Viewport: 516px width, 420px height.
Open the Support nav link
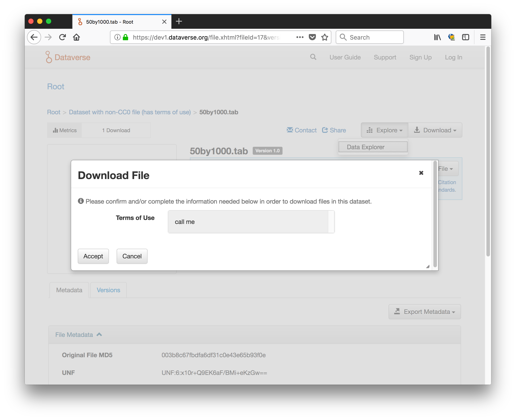coord(385,57)
